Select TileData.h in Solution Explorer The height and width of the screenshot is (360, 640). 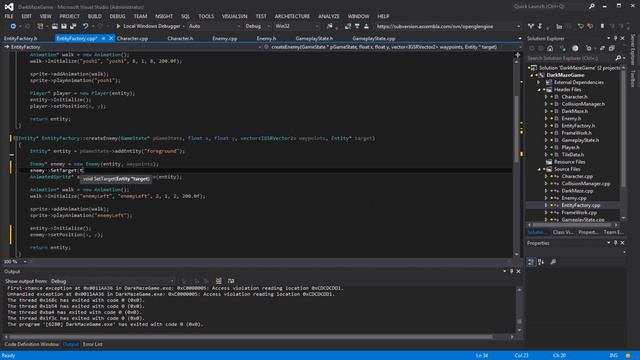click(x=573, y=155)
